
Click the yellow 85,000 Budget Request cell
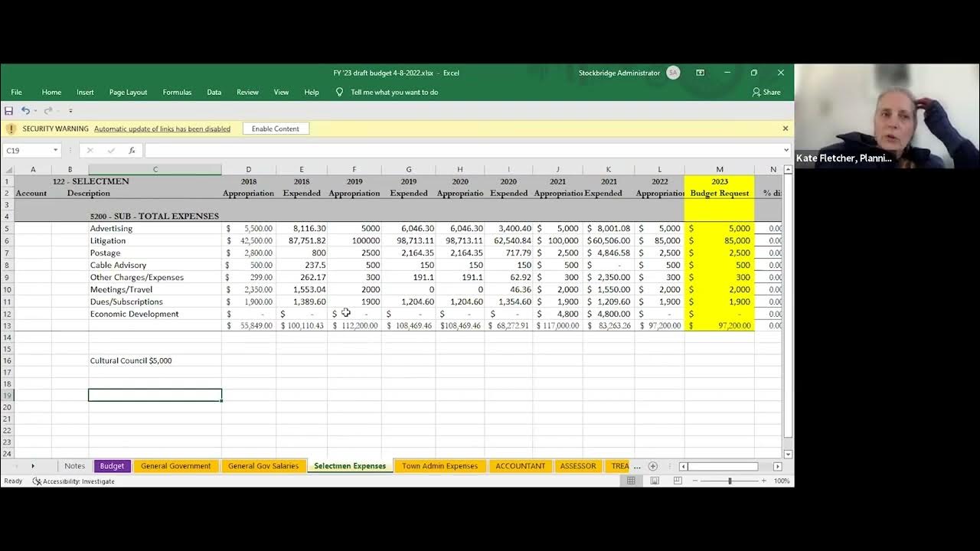point(720,240)
